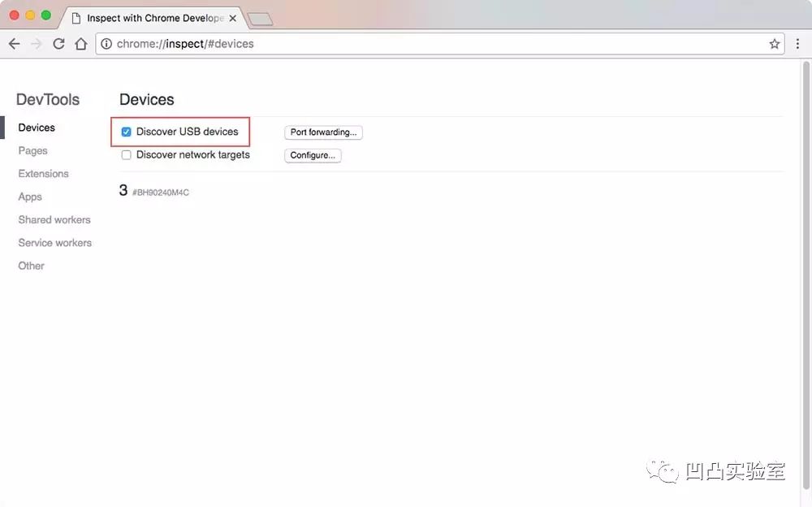
Task: Click the browser back arrow
Action: click(15, 44)
